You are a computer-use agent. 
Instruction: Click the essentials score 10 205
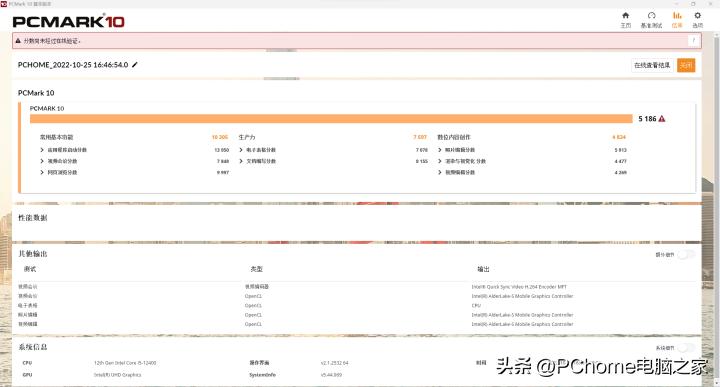[x=219, y=137]
